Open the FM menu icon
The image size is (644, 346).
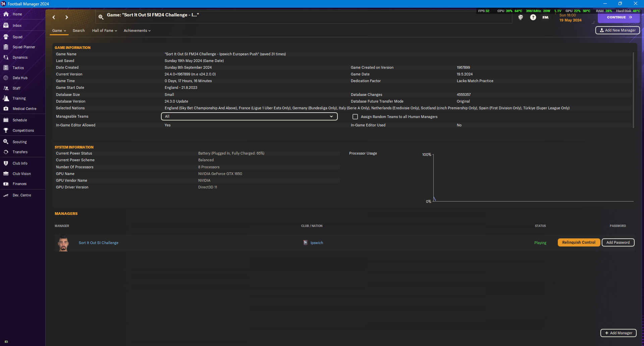click(545, 17)
